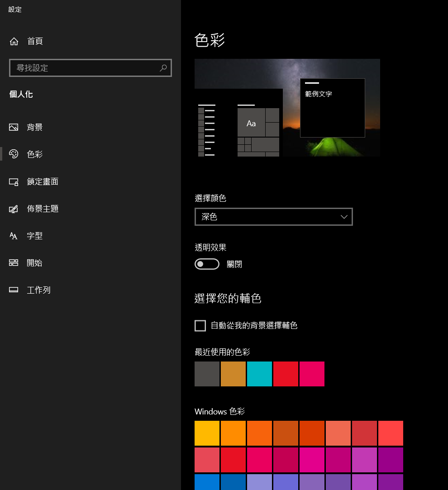Click the 開始 start tiles icon
The height and width of the screenshot is (490, 448).
click(x=14, y=263)
